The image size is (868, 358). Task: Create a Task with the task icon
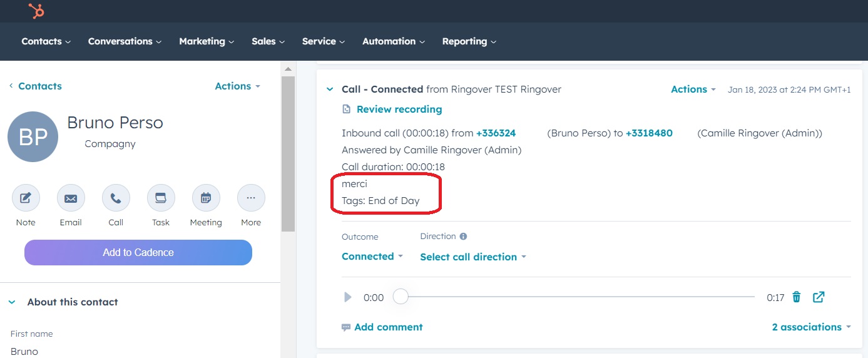(161, 198)
